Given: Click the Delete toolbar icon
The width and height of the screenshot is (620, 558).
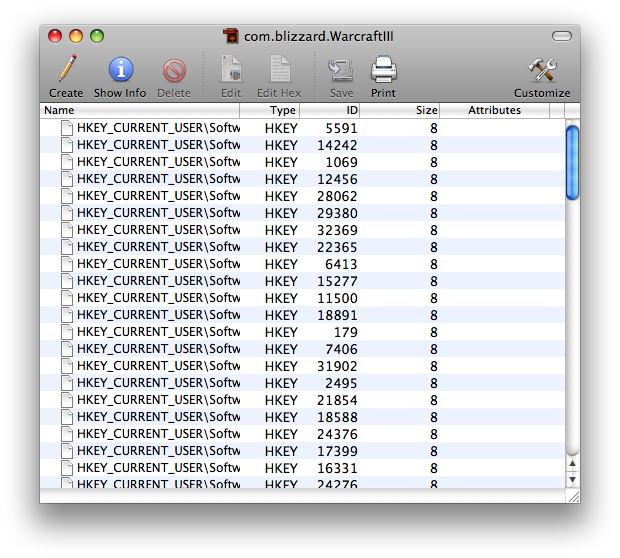Looking at the screenshot, I should 174,70.
